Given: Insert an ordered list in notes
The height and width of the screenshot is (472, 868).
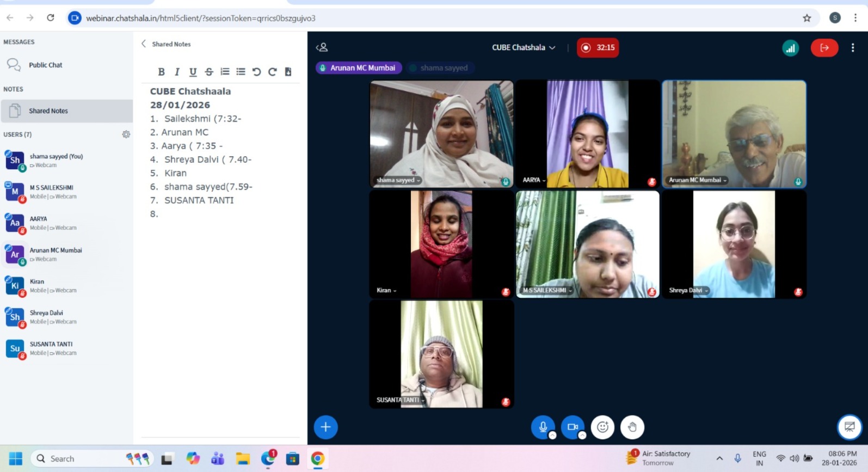Looking at the screenshot, I should coord(225,72).
